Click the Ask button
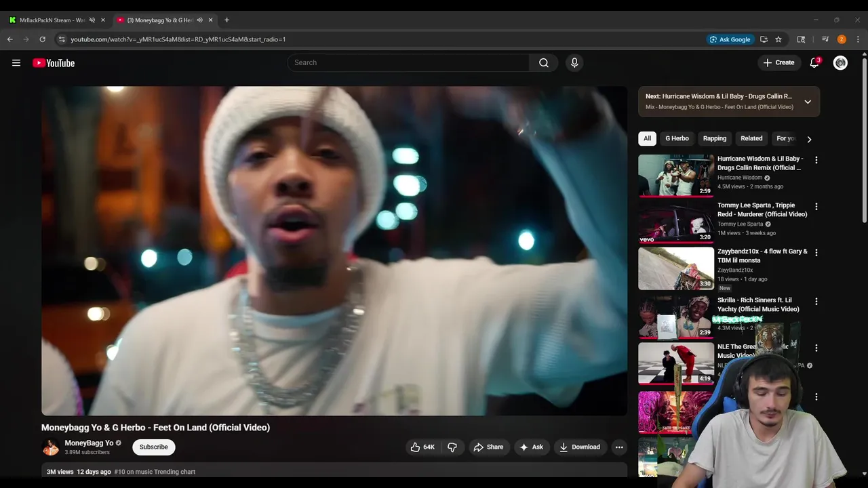868x488 pixels. coord(531,447)
